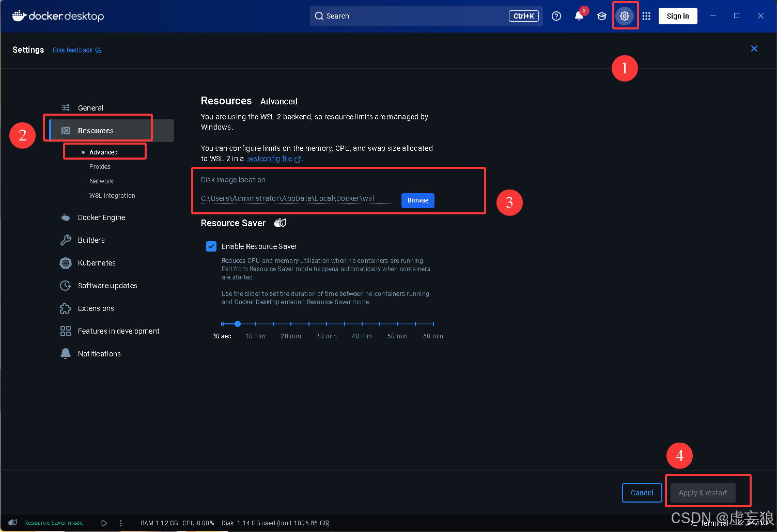Click the external link icon after .wslconfig file

[298, 160]
